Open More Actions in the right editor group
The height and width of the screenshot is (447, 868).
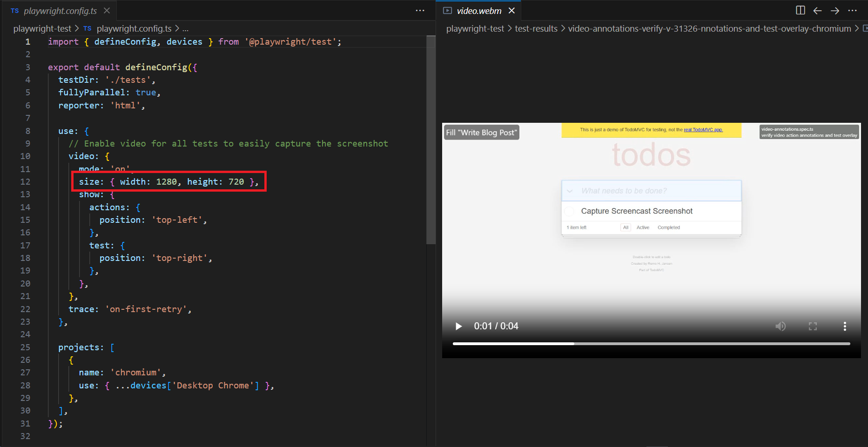pos(852,10)
